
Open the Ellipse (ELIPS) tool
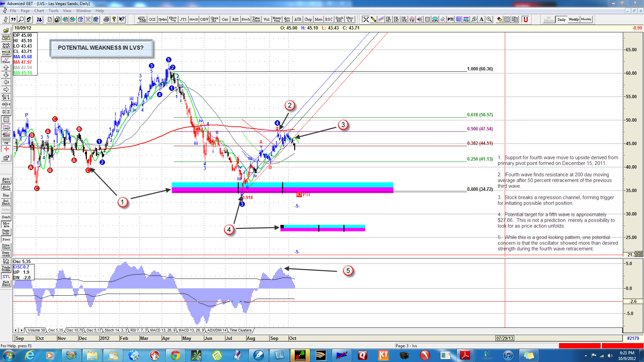coord(435,19)
